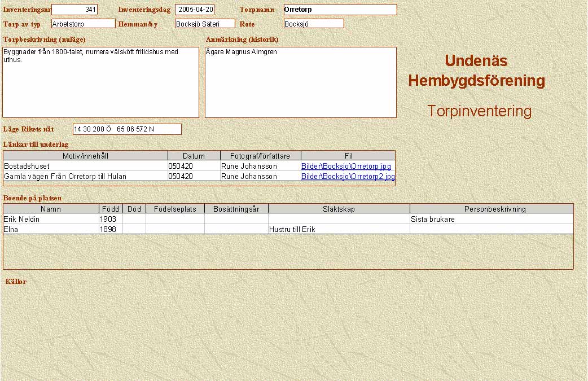Select the Rote field with Bocksjö
The image size is (588, 381).
[x=314, y=24]
